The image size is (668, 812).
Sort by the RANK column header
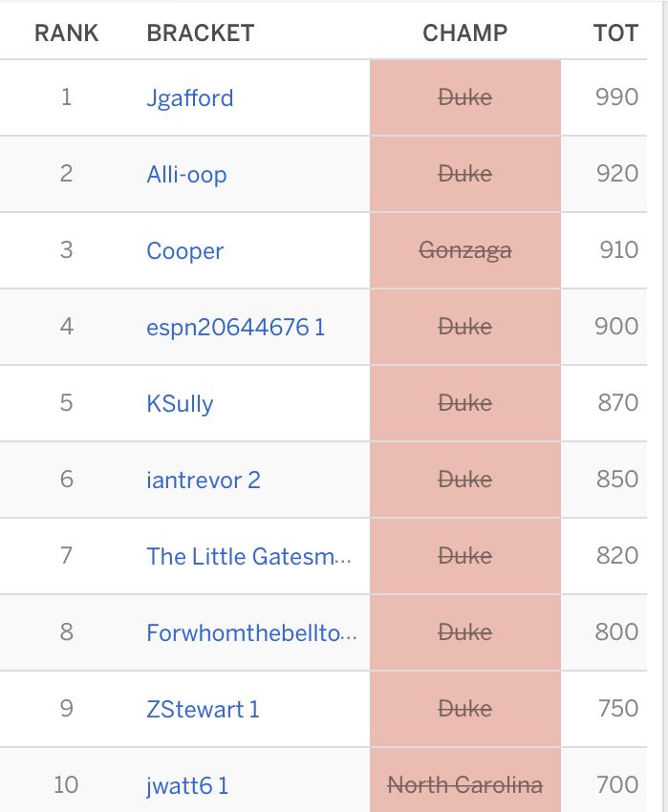coord(66,32)
